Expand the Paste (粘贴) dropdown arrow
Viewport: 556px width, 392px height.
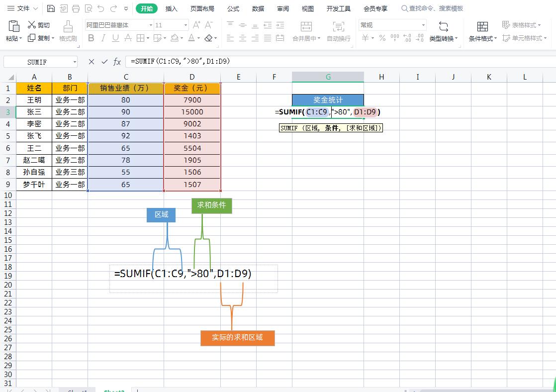pos(20,38)
